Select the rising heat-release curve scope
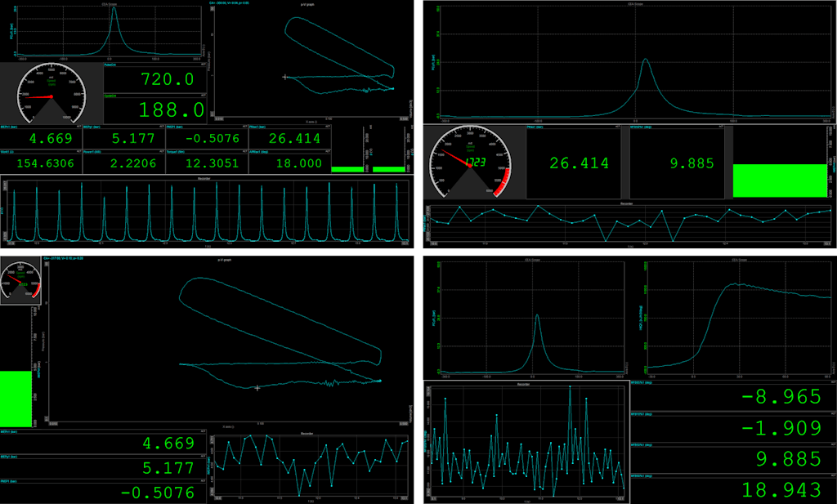 pos(734,319)
